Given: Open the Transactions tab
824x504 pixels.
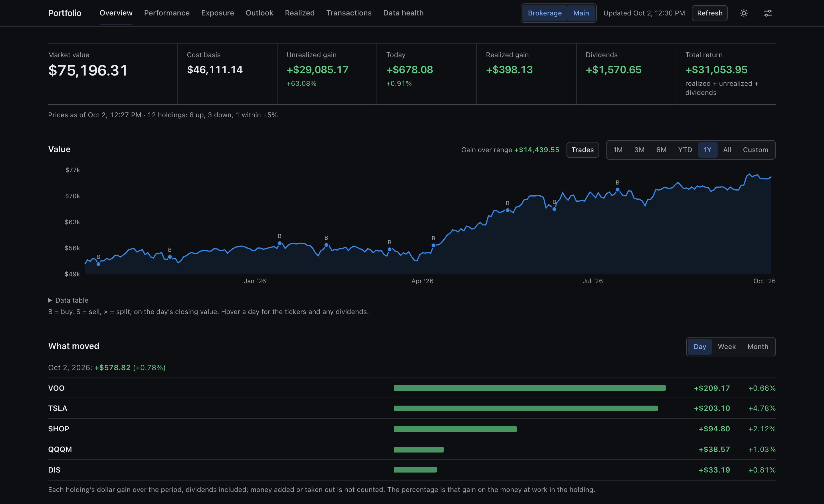Looking at the screenshot, I should [349, 13].
